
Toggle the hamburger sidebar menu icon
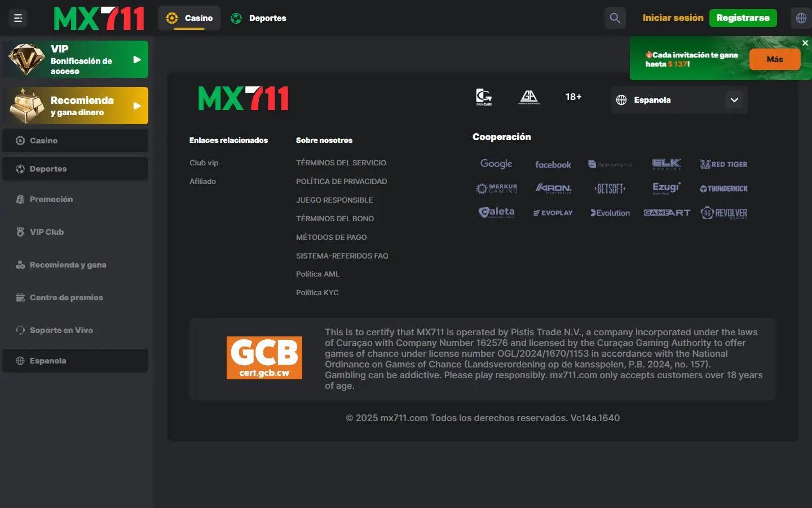(x=18, y=18)
